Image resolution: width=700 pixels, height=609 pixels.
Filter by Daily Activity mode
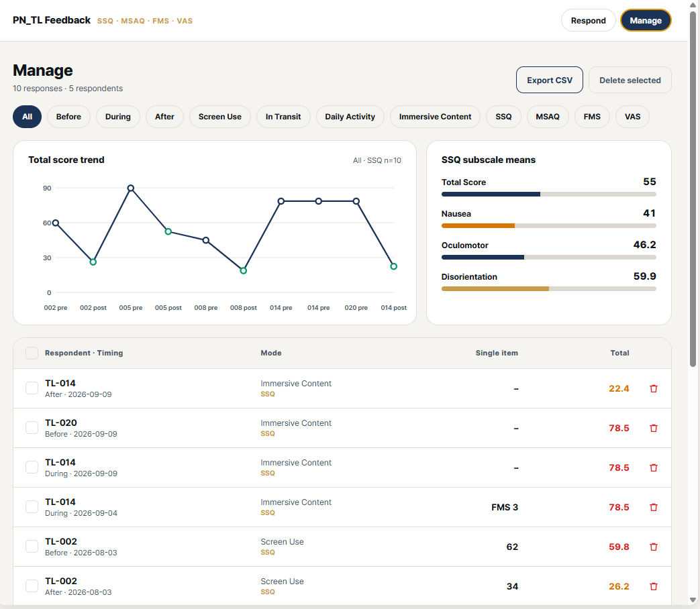(x=350, y=117)
